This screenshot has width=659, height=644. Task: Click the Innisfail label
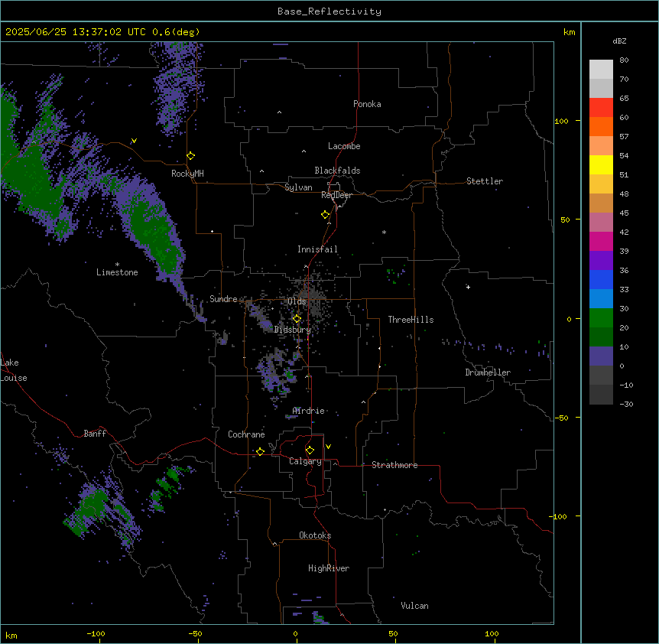(x=317, y=249)
